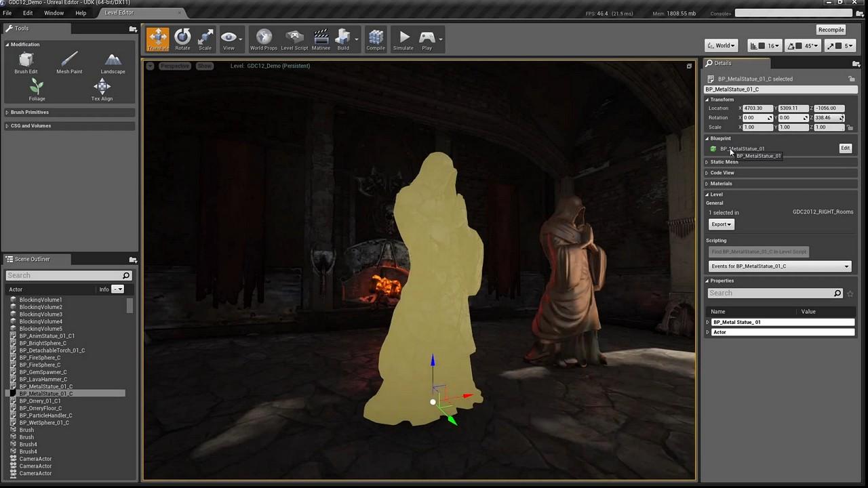Open the Play options dropdown arrow
868x488 pixels.
pyautogui.click(x=441, y=39)
